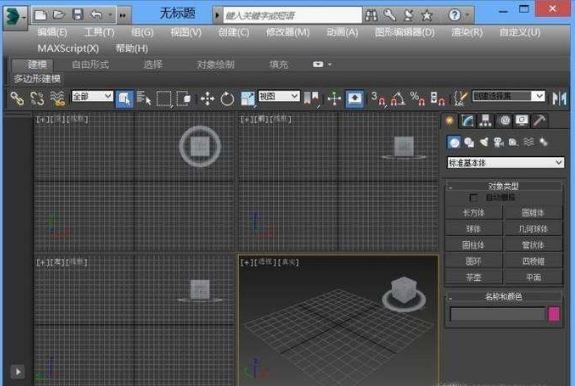Open the 视图 reference coordinate dropdown
The width and height of the screenshot is (575, 386).
pyautogui.click(x=279, y=96)
